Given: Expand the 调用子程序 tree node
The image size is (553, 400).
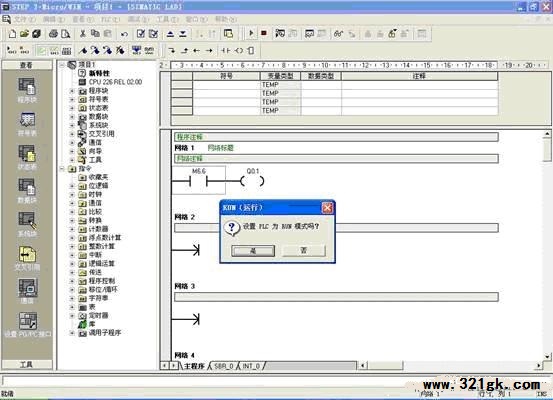Looking at the screenshot, I should click(72, 333).
